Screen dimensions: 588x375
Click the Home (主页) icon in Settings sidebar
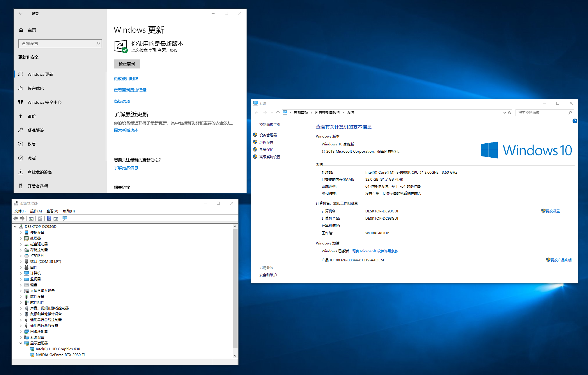(21, 30)
